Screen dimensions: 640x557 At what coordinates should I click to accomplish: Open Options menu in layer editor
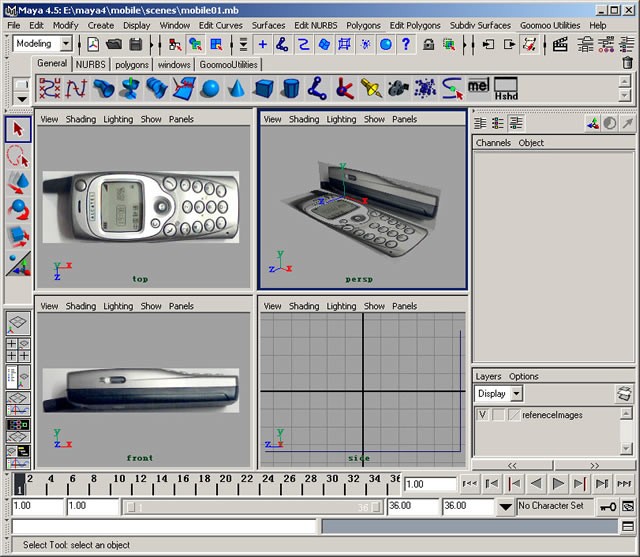click(x=523, y=376)
